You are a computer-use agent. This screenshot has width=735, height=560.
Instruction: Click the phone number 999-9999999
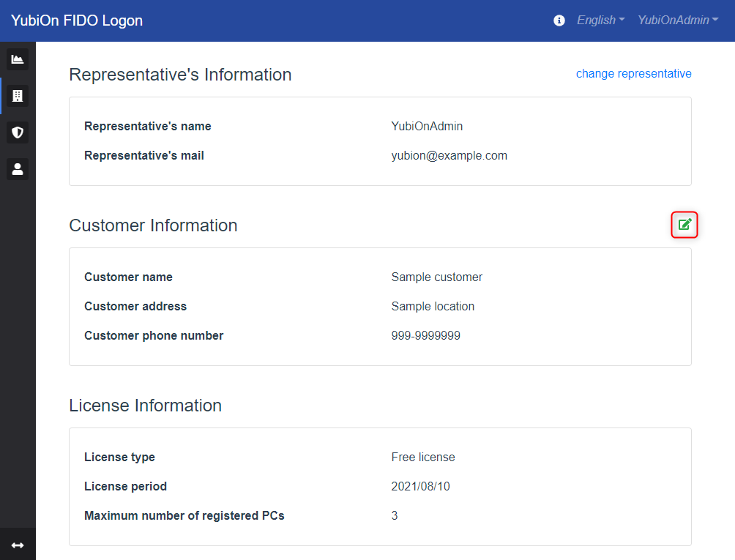[x=425, y=335]
